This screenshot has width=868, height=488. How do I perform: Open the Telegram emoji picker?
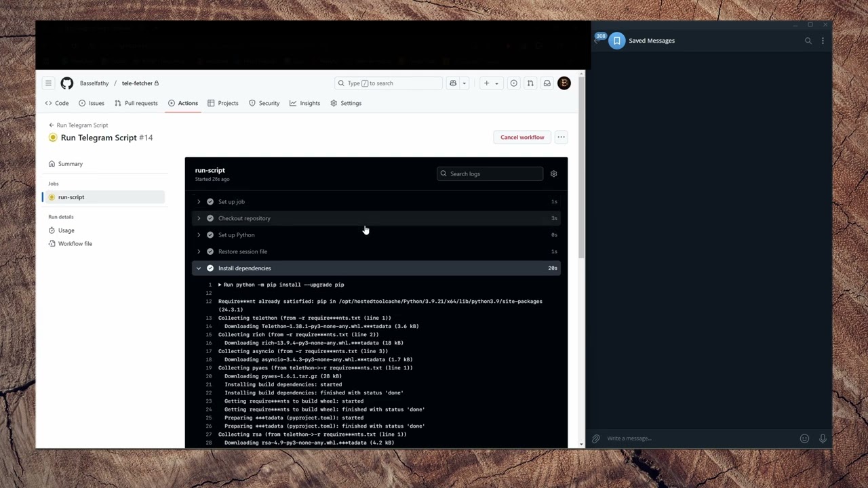pyautogui.click(x=804, y=439)
